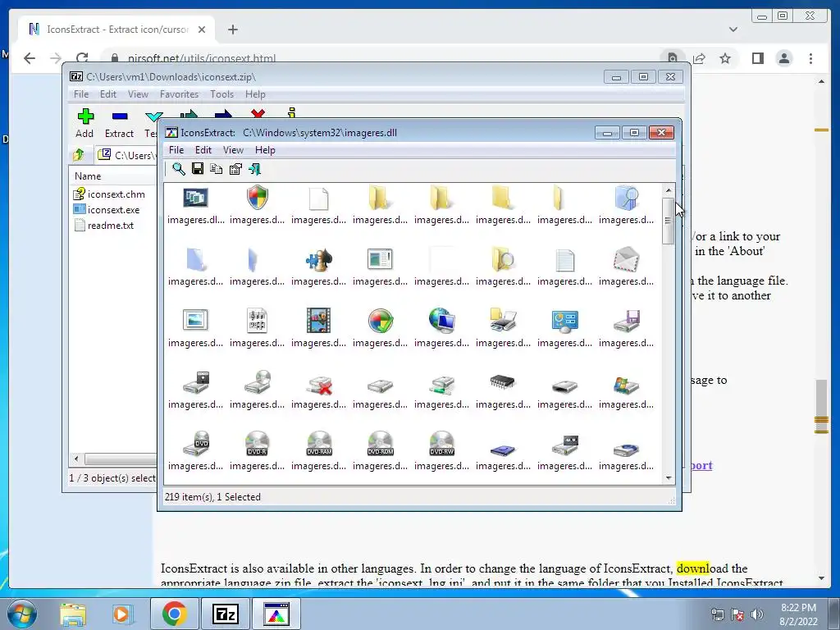Open File Explorer from the taskbar
The image size is (840, 630).
click(73, 614)
